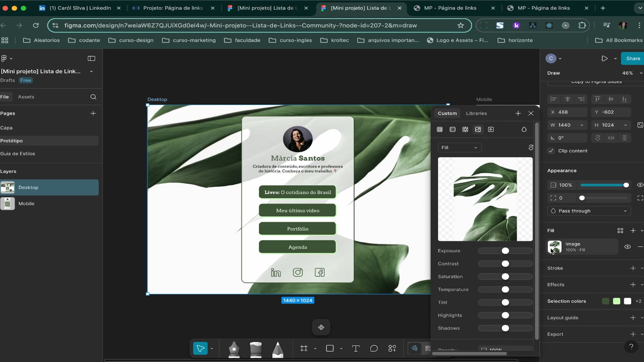The image size is (644, 362).
Task: Click the rotate image icon in fill popup
Action: pos(531,147)
